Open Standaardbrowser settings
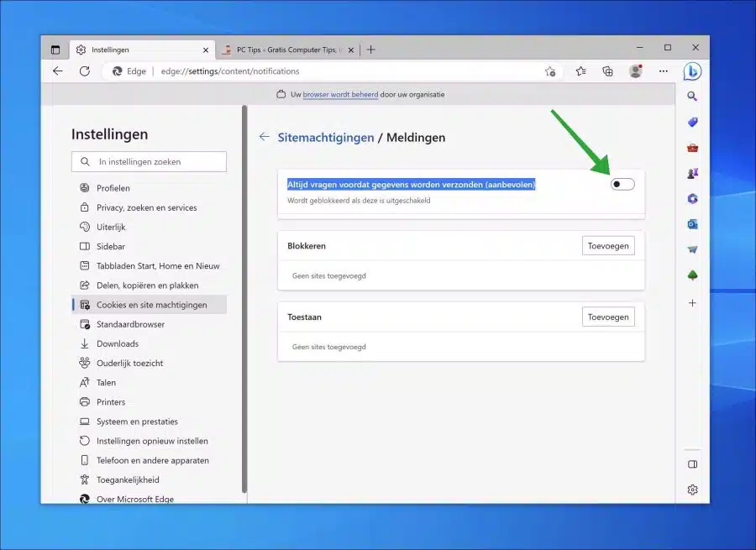This screenshot has width=756, height=550. (150, 324)
